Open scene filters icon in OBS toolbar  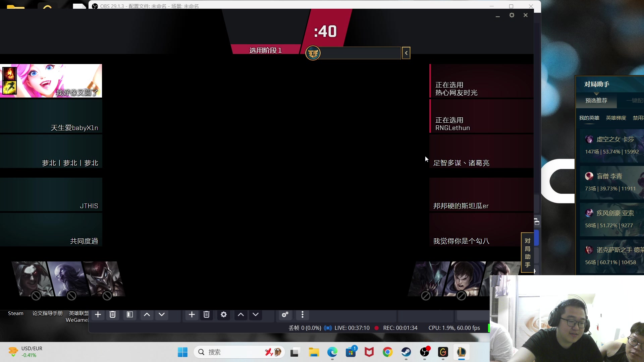coord(130,314)
